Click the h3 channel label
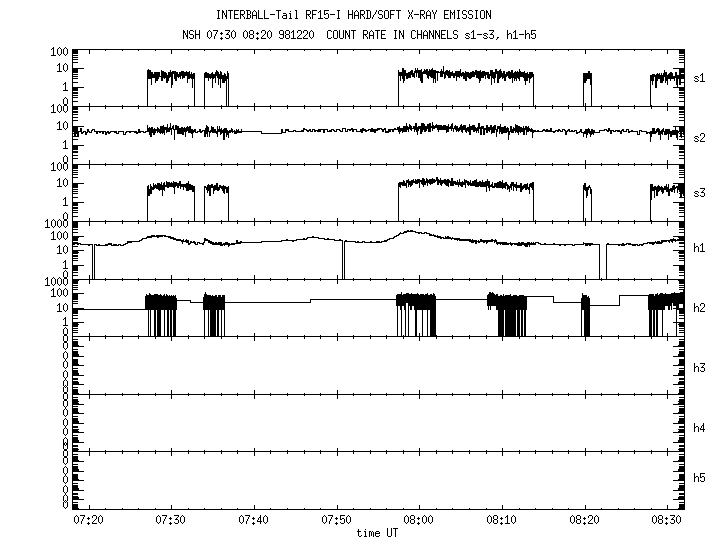Viewport: 720px width, 550px height. [700, 368]
